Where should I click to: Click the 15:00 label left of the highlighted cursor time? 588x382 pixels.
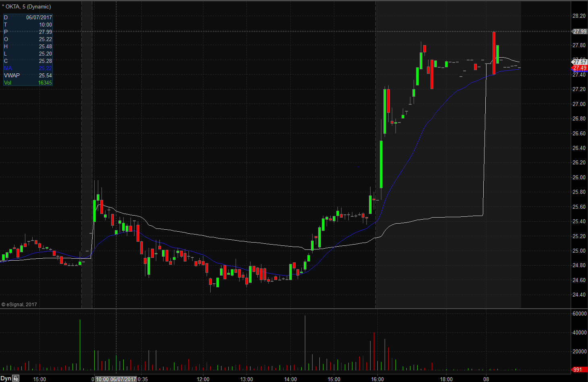pos(39,379)
